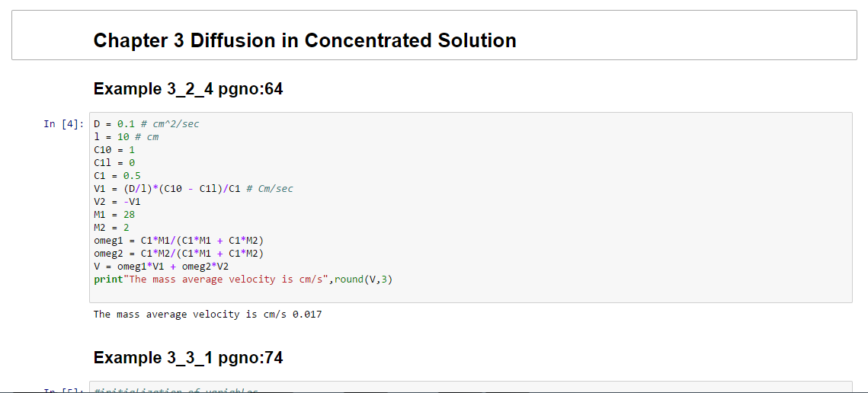Click the print statement line

point(242,280)
